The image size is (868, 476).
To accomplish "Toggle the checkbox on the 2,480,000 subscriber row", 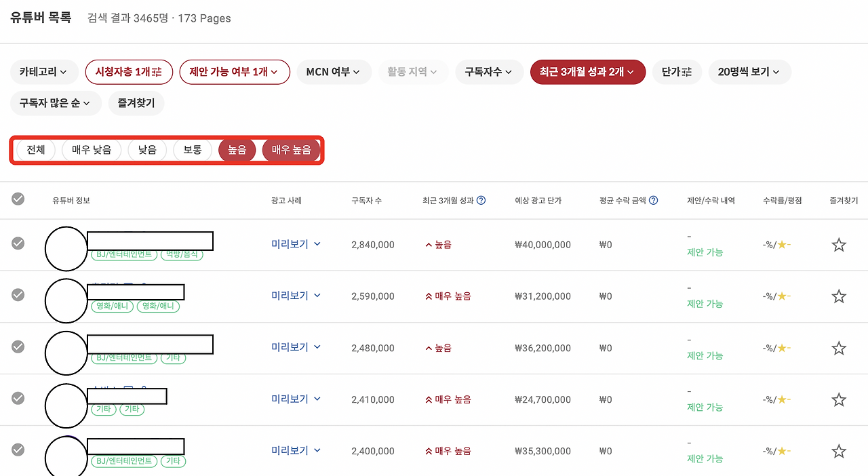I will coord(18,346).
